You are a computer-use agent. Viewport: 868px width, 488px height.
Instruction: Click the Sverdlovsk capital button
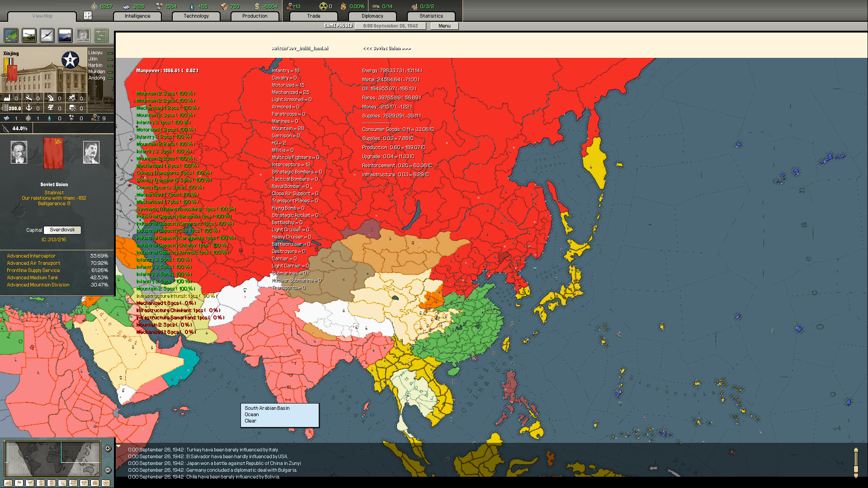62,230
